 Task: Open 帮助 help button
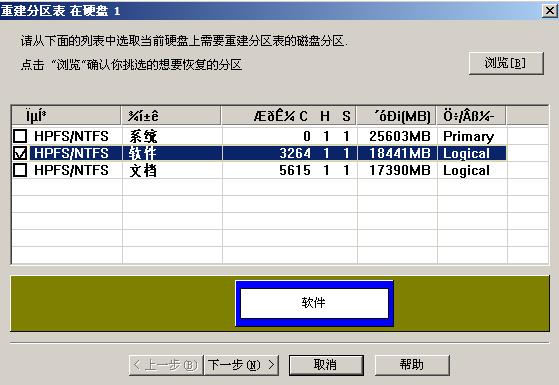point(412,365)
